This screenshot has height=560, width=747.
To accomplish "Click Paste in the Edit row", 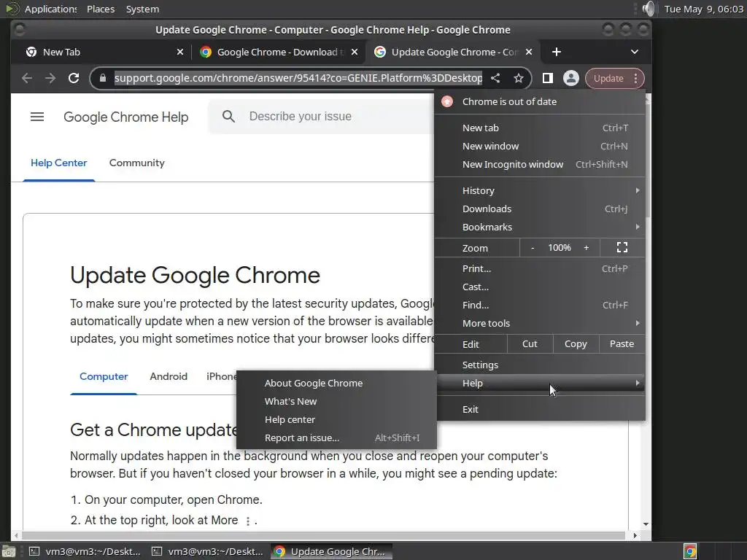I will [x=622, y=344].
